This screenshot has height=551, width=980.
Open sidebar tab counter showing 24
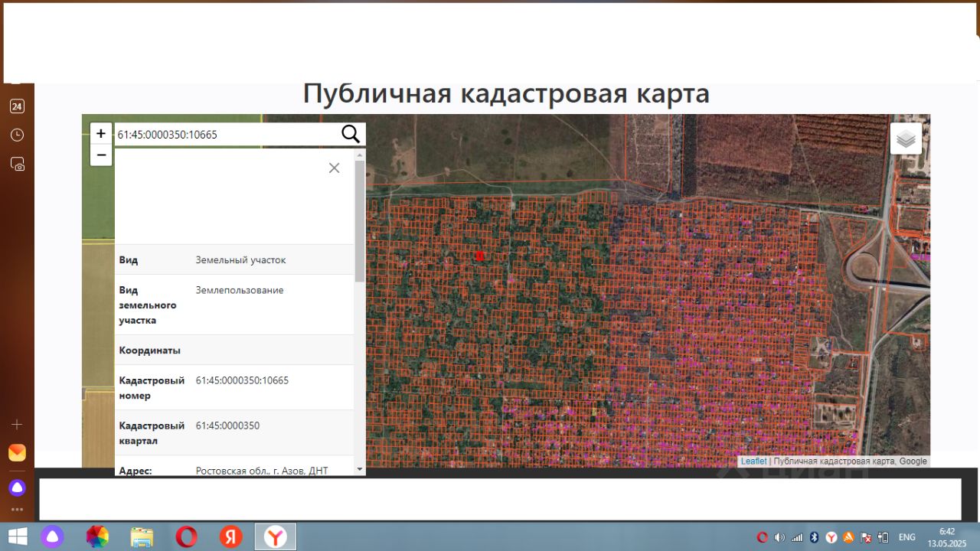click(17, 106)
